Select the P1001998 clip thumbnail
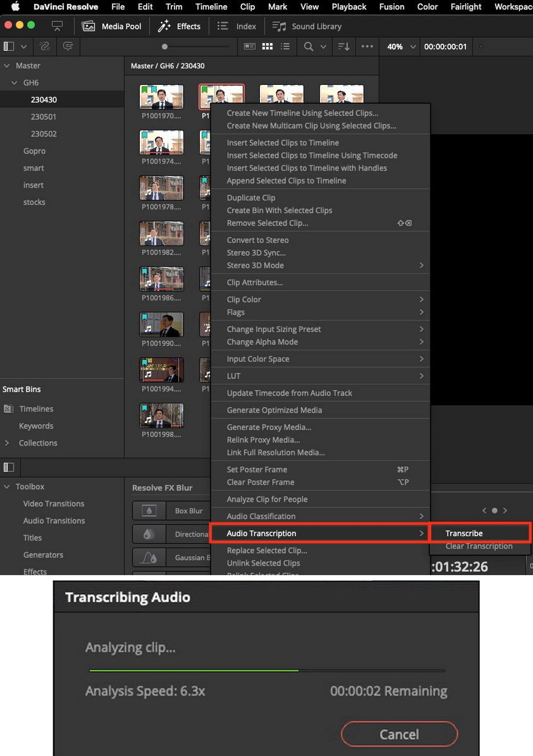The height and width of the screenshot is (756, 533). coord(161,415)
